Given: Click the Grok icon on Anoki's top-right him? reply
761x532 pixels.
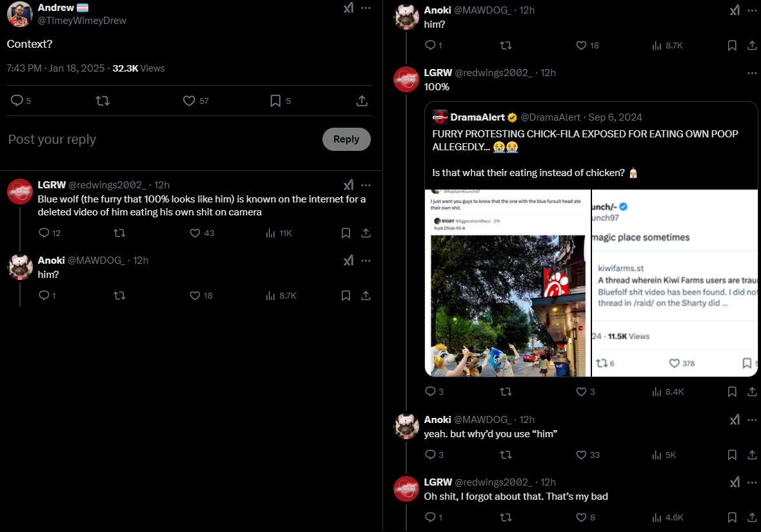Looking at the screenshot, I should click(x=735, y=10).
